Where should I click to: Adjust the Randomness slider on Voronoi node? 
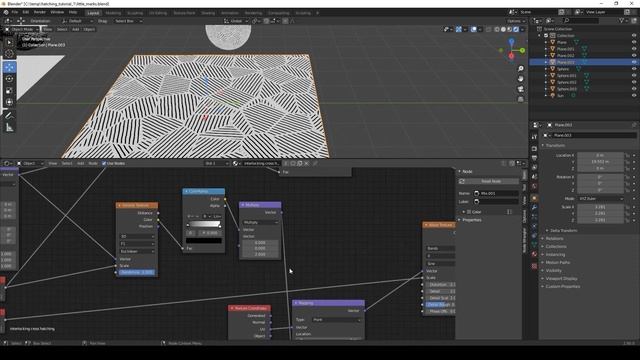click(137, 272)
